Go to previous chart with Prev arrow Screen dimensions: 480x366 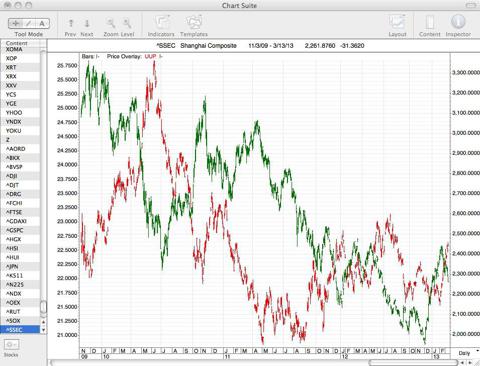pyautogui.click(x=70, y=23)
